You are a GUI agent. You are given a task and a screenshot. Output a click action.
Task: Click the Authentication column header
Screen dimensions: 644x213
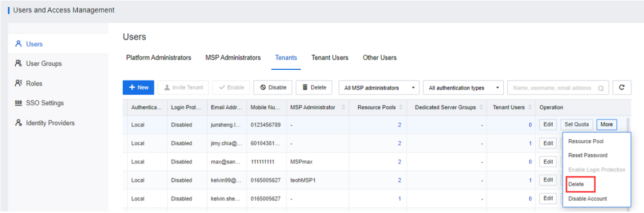[x=147, y=107]
